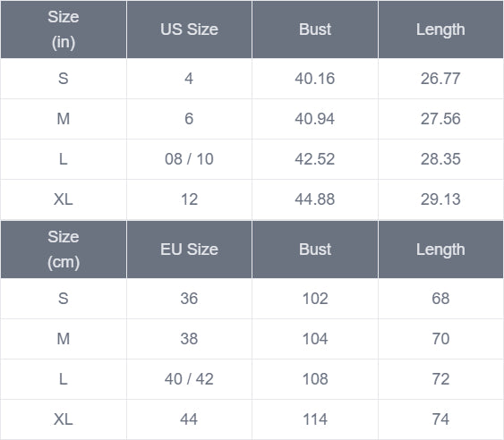Select the 08 / 10 US size cell

click(189, 159)
